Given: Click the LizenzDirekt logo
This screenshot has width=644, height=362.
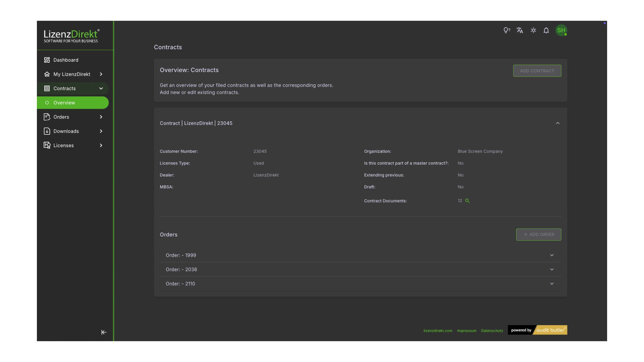Looking at the screenshot, I should tap(71, 36).
